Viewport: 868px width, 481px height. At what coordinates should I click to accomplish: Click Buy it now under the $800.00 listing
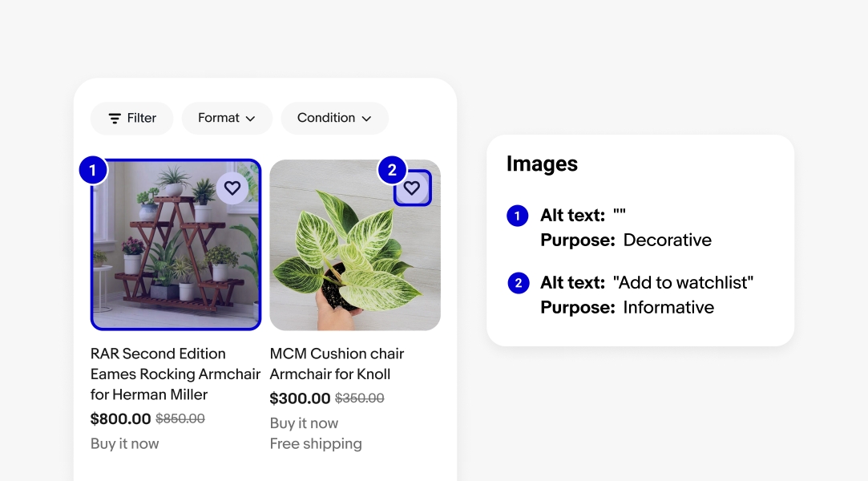point(124,443)
